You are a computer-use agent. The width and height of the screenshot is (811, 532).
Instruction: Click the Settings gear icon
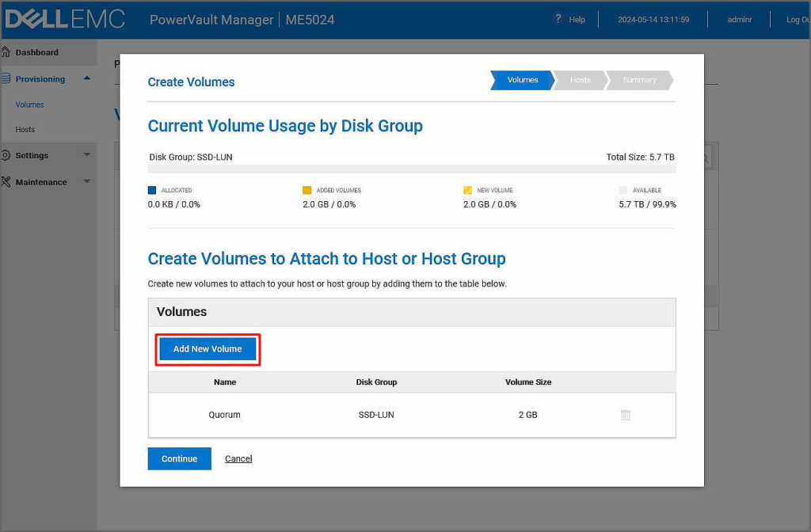click(x=6, y=155)
